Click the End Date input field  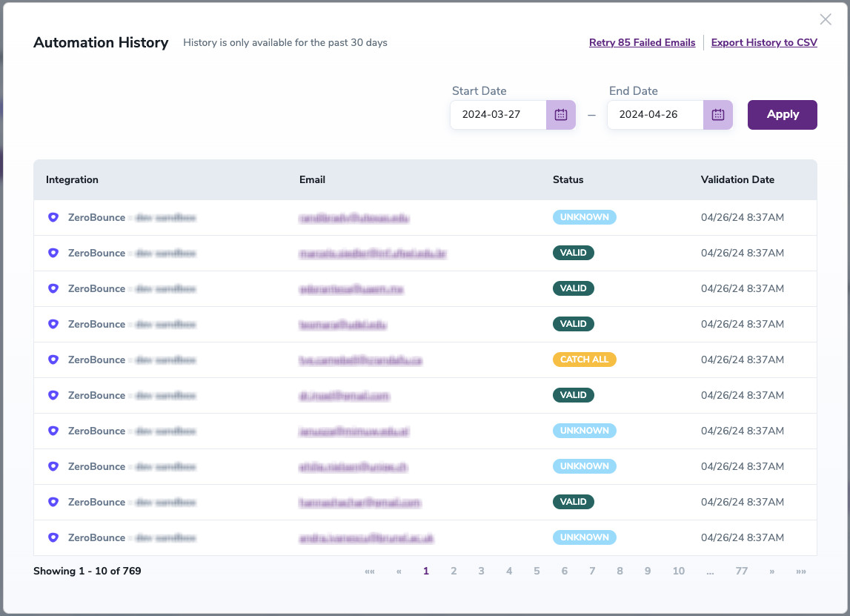coord(655,115)
